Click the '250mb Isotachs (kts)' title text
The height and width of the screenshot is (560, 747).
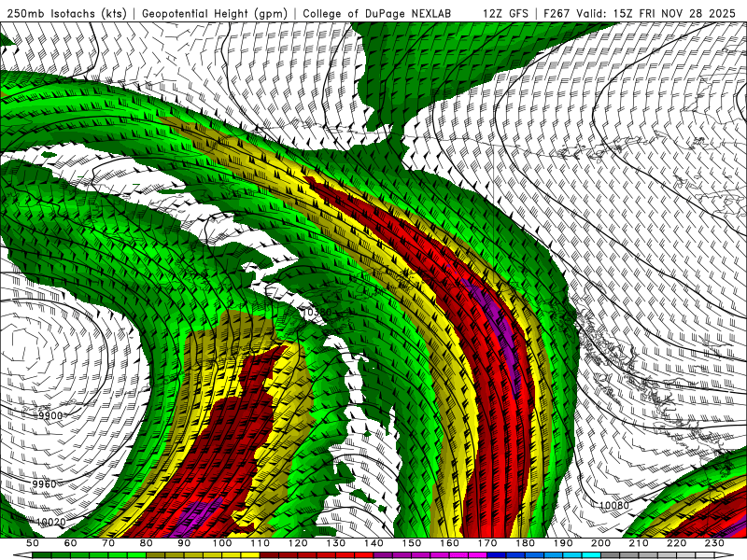[x=67, y=13]
